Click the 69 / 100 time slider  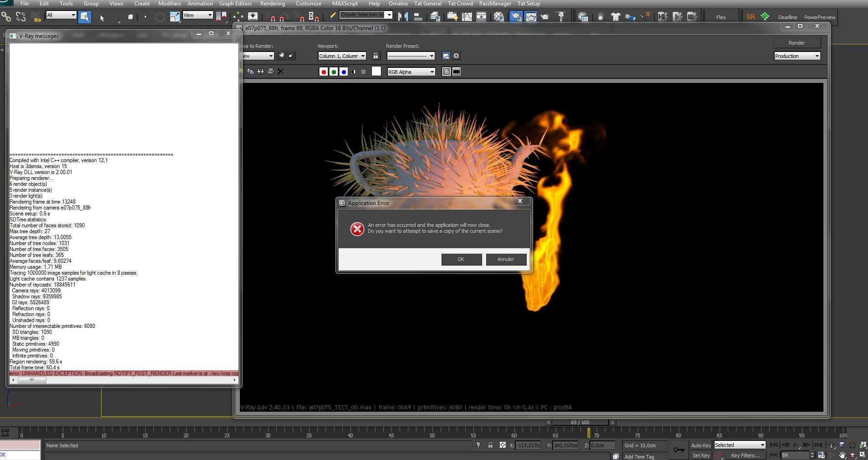[x=580, y=422]
